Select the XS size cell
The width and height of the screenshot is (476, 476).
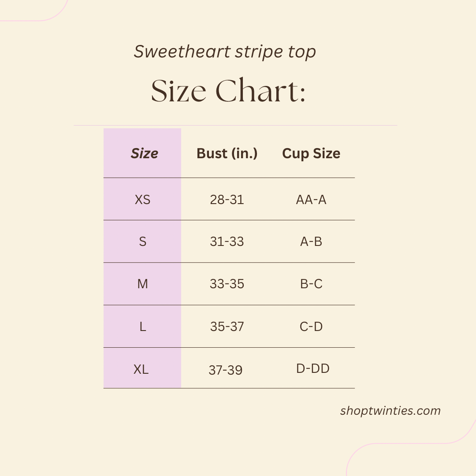[142, 200]
